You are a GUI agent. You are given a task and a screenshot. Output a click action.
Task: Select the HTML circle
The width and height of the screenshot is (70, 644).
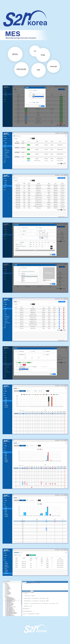pos(43,55)
